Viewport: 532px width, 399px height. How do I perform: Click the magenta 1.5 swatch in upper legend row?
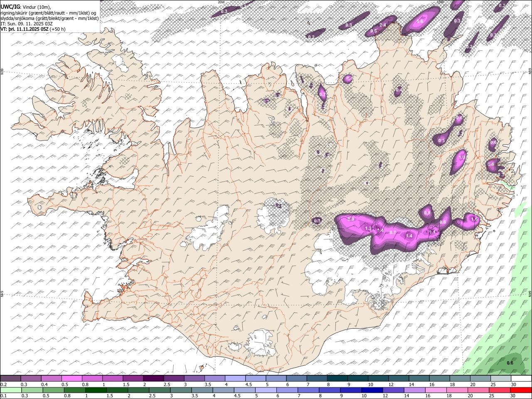tap(133, 379)
